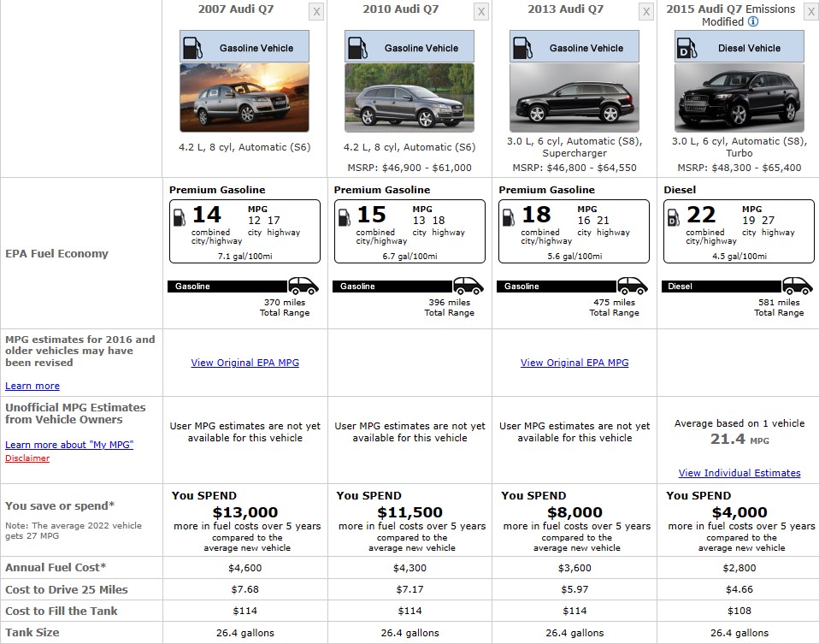Click 2015 Audi Q7 diesel pump icon

(686, 48)
